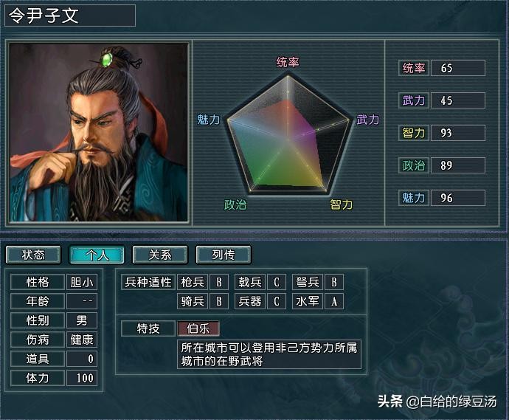Click the 令尹子文 name title box
The height and width of the screenshot is (420, 509).
70,16
